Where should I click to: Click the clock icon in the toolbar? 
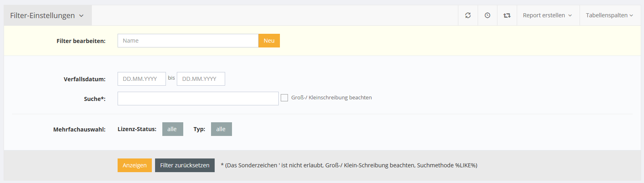(487, 15)
